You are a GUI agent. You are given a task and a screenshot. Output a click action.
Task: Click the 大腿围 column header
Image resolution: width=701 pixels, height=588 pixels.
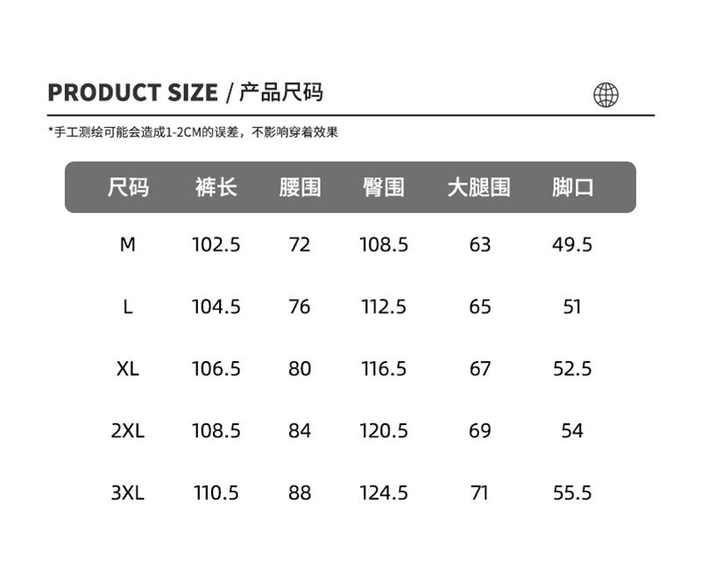pos(478,187)
